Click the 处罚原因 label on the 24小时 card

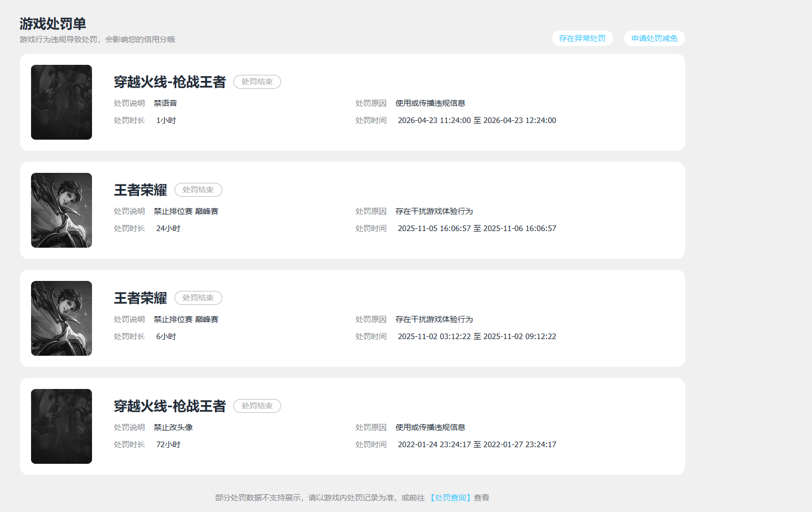371,211
